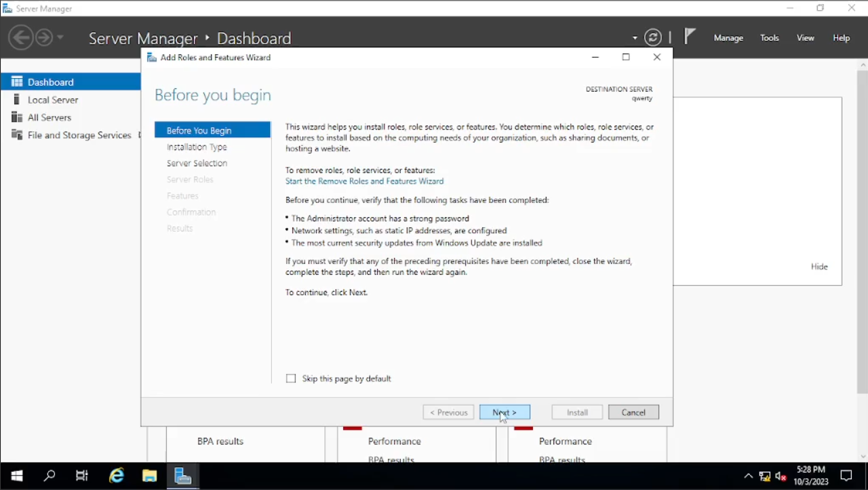Viewport: 868px width, 490px height.
Task: Enable Skip this page by default
Action: [x=292, y=379]
